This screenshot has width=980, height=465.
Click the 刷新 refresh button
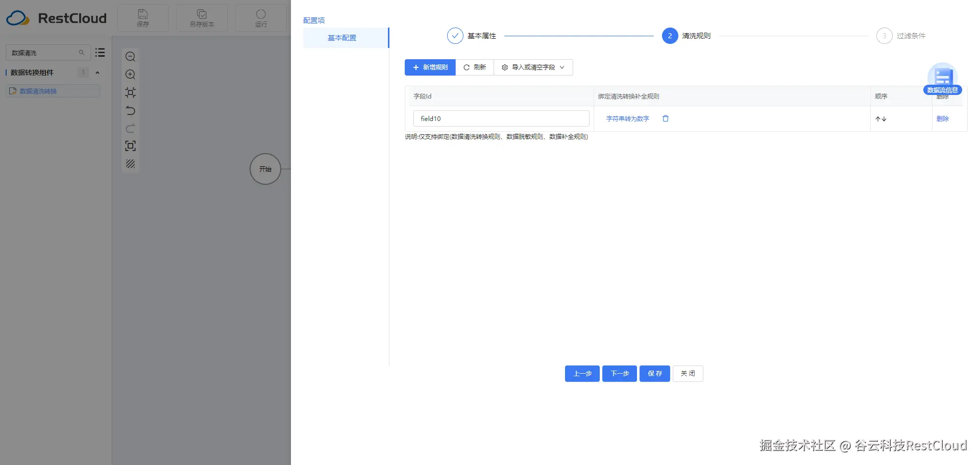point(475,67)
